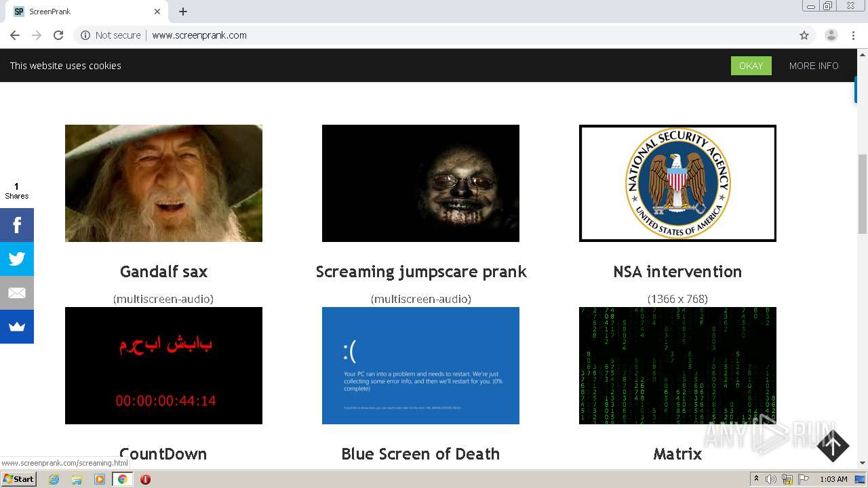Click MORE INFO about cookies
The height and width of the screenshot is (488, 868).
pyautogui.click(x=814, y=66)
